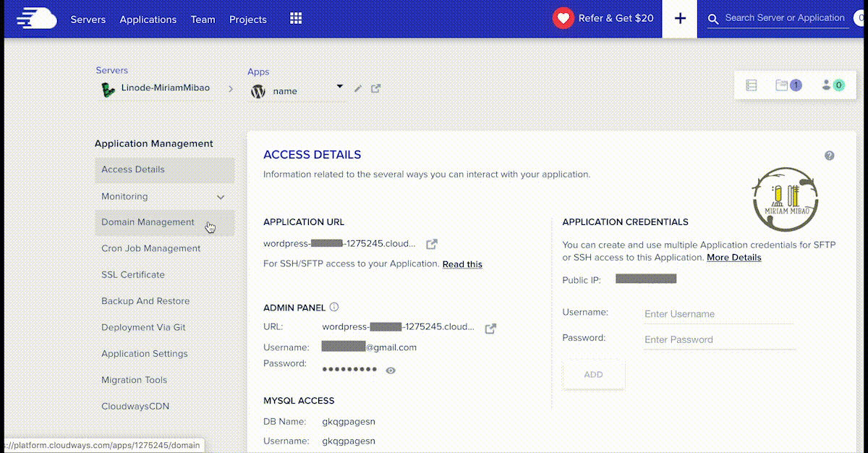
Task: Open Projects in top navigation
Action: 248,20
